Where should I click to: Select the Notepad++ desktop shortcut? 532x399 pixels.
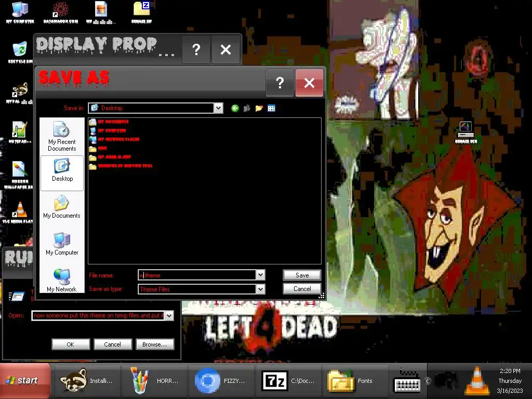[20, 132]
